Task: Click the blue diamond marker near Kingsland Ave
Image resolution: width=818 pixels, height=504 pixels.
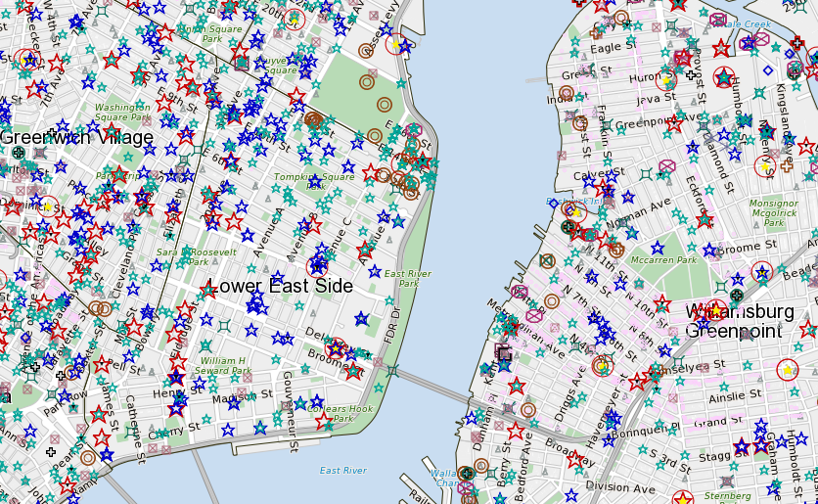Action: point(768,69)
